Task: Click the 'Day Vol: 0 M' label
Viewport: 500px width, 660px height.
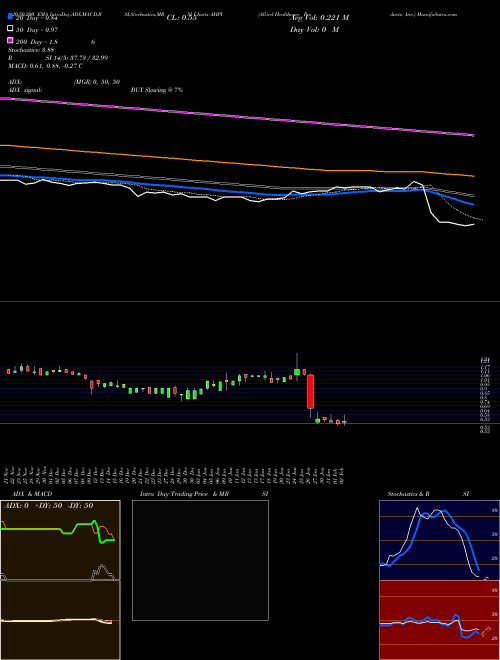Action: coord(314,29)
